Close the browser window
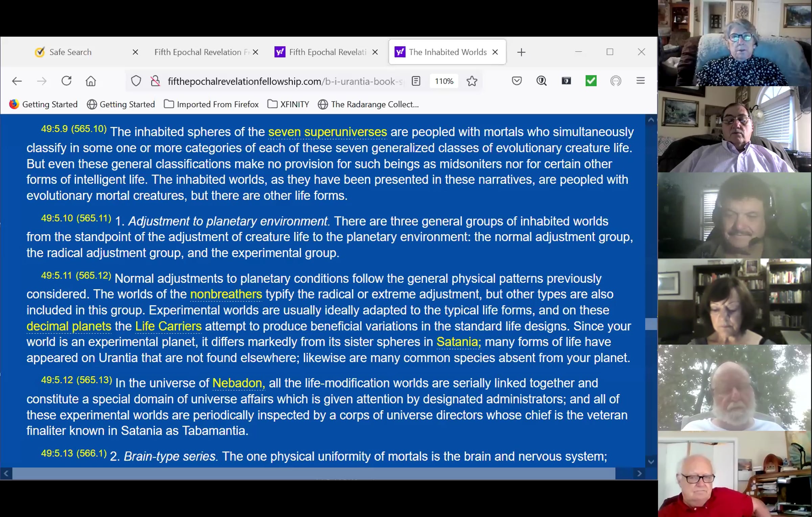This screenshot has width=812, height=517. click(641, 52)
